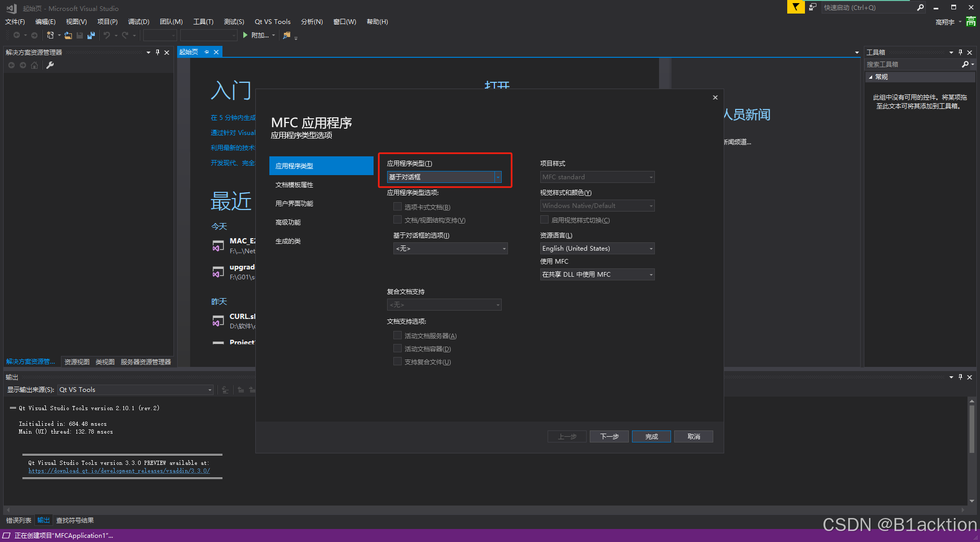
Task: Pin the Toolbox panel
Action: pyautogui.click(x=960, y=52)
